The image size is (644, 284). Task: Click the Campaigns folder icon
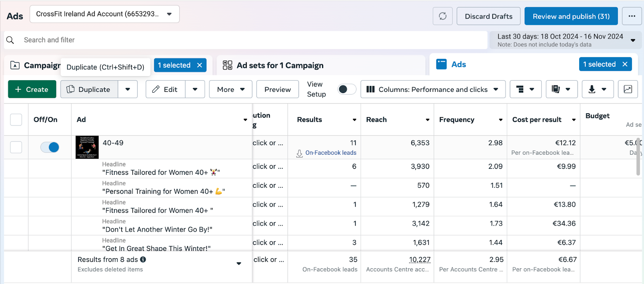tap(15, 65)
